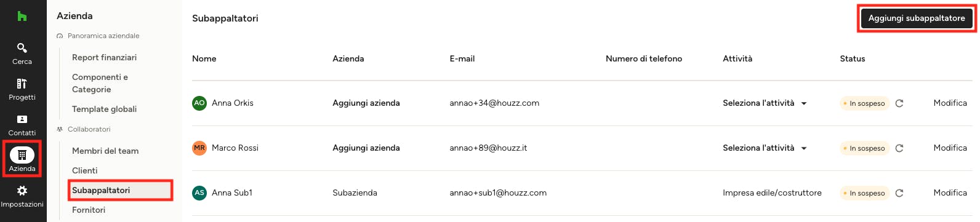This screenshot has height=222, width=980.
Task: Select the Azienda building icon
Action: (22, 155)
